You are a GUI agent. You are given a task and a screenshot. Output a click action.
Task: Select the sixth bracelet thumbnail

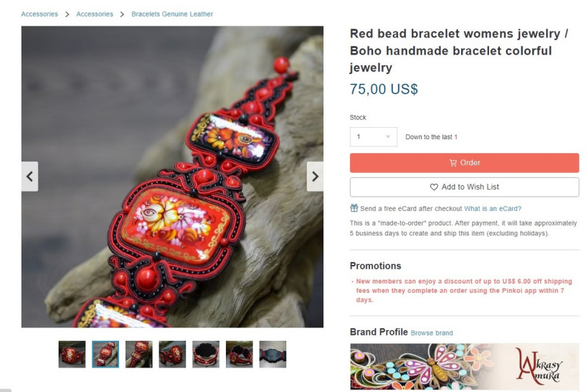pyautogui.click(x=240, y=354)
